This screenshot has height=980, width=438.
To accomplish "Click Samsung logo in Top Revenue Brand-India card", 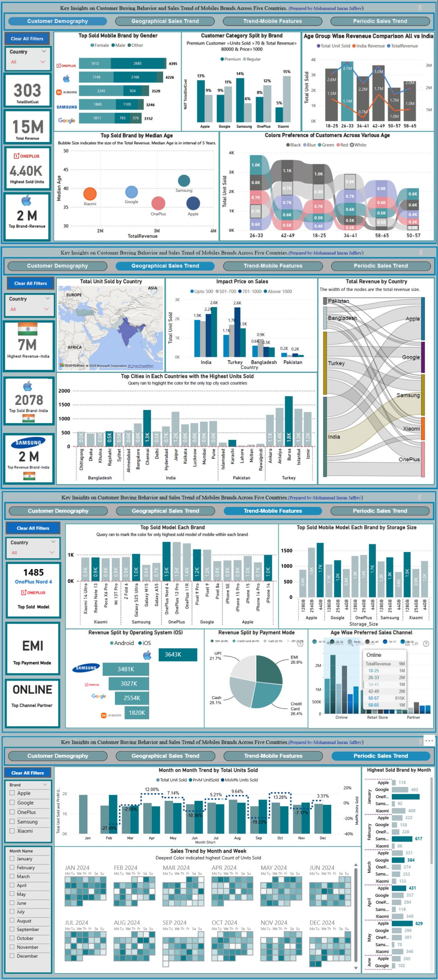I will click(28, 442).
